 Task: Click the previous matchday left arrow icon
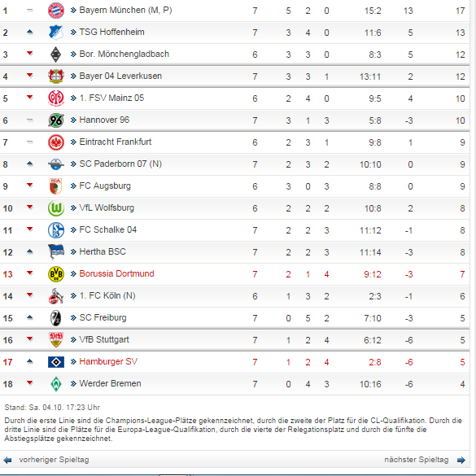pyautogui.click(x=7, y=461)
